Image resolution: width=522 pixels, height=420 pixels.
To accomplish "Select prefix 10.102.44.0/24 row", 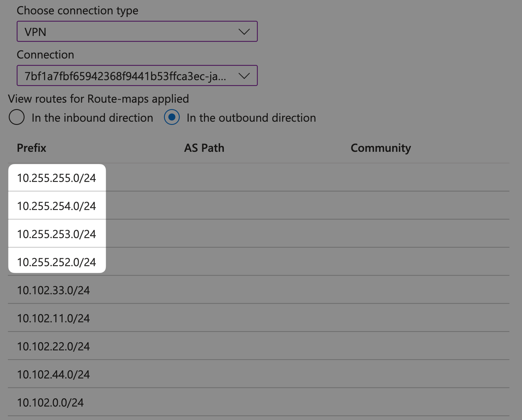I will click(259, 374).
